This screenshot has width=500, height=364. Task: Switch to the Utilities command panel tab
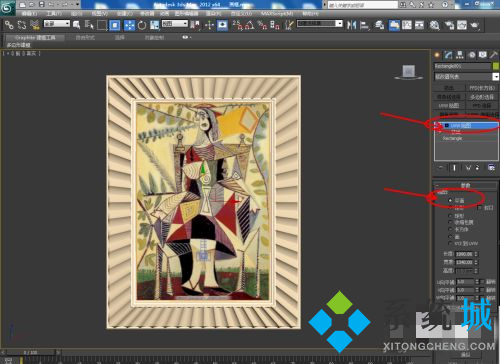[x=494, y=55]
